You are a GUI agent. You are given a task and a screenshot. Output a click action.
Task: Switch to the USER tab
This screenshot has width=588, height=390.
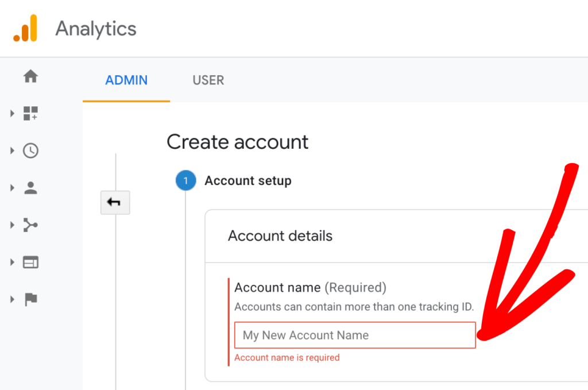tap(208, 80)
